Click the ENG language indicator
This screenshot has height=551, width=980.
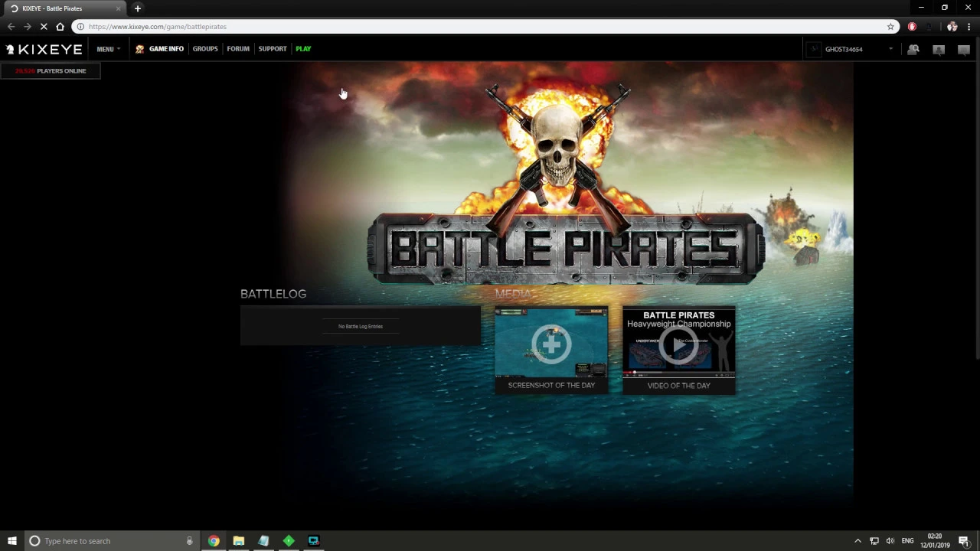pyautogui.click(x=907, y=541)
